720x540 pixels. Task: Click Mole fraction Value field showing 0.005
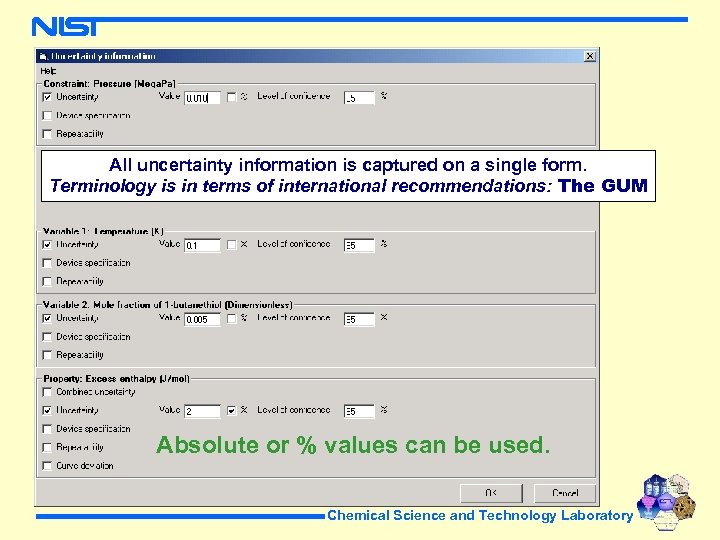(202, 319)
